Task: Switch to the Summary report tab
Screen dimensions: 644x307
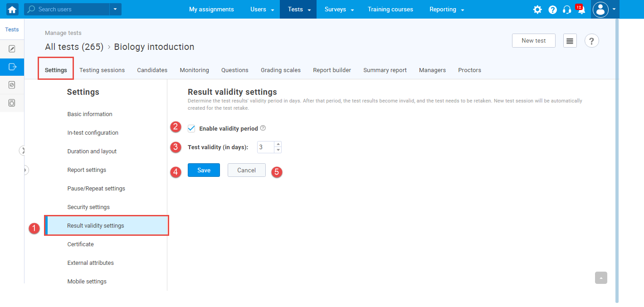Action: click(385, 70)
